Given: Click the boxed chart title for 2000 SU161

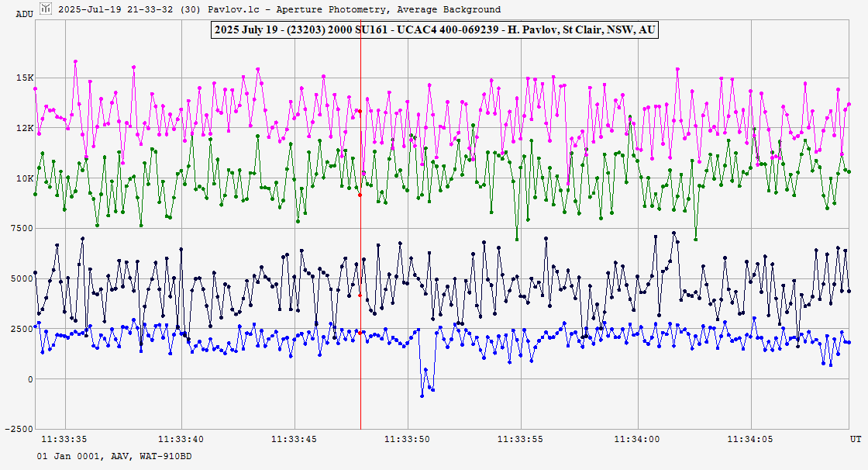Looking at the screenshot, I should 434,29.
